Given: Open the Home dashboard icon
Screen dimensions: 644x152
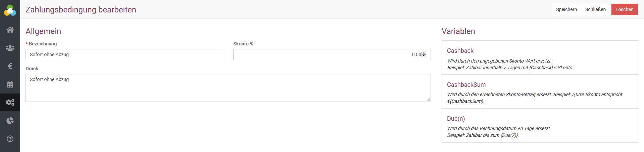Looking at the screenshot, I should pos(10,30).
